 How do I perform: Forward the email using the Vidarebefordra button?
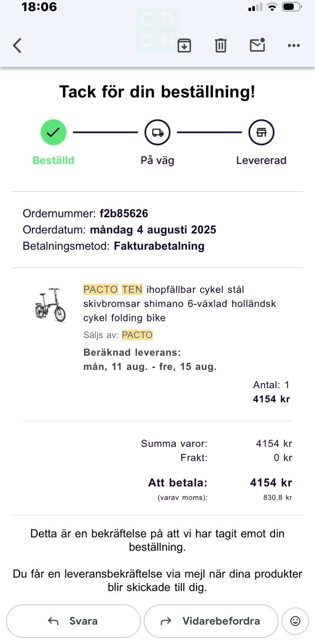point(211,621)
